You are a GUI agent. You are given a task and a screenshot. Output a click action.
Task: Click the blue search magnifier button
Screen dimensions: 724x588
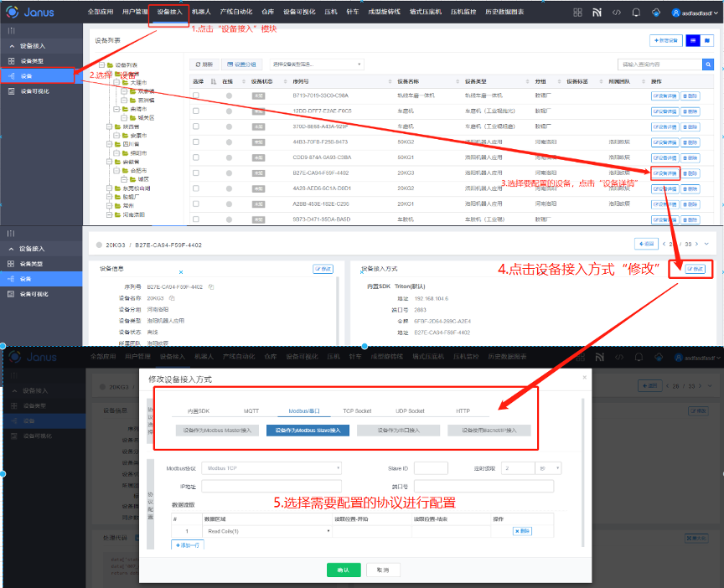point(708,64)
